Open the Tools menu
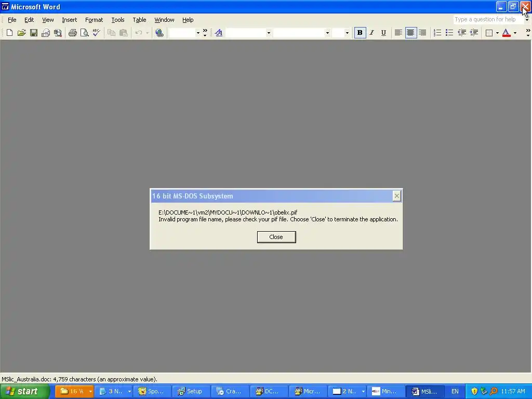The image size is (532, 399). [118, 20]
